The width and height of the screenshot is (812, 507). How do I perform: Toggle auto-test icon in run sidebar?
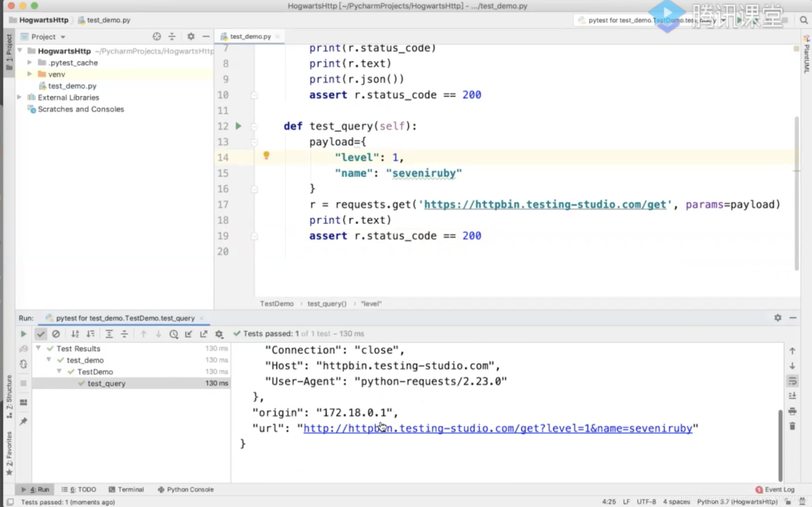pyautogui.click(x=23, y=364)
